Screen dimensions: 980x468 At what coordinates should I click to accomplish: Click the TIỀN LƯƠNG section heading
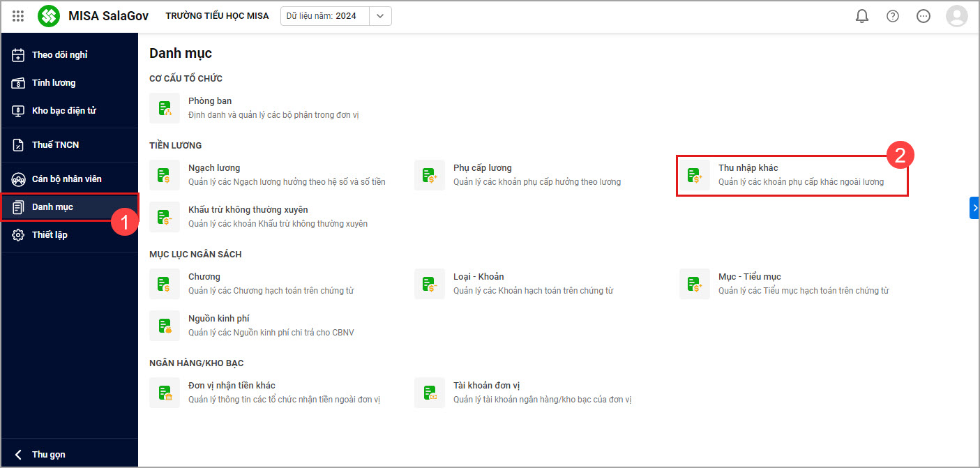pyautogui.click(x=176, y=146)
